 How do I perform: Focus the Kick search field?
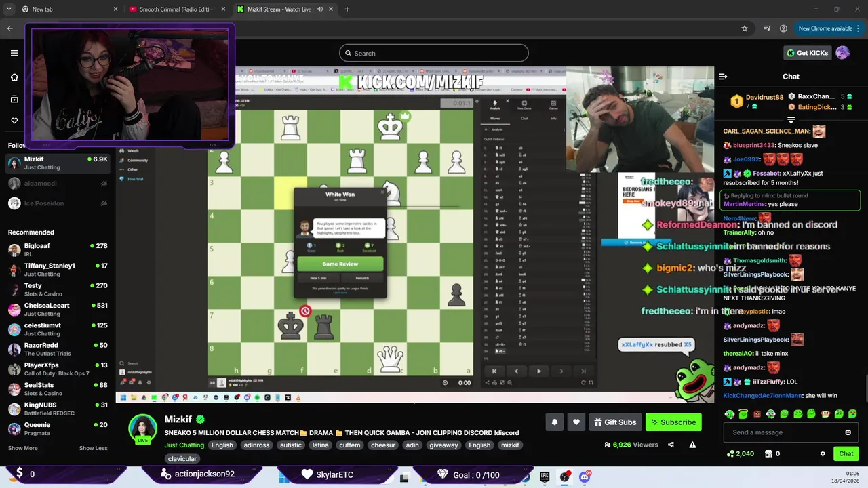pyautogui.click(x=434, y=53)
